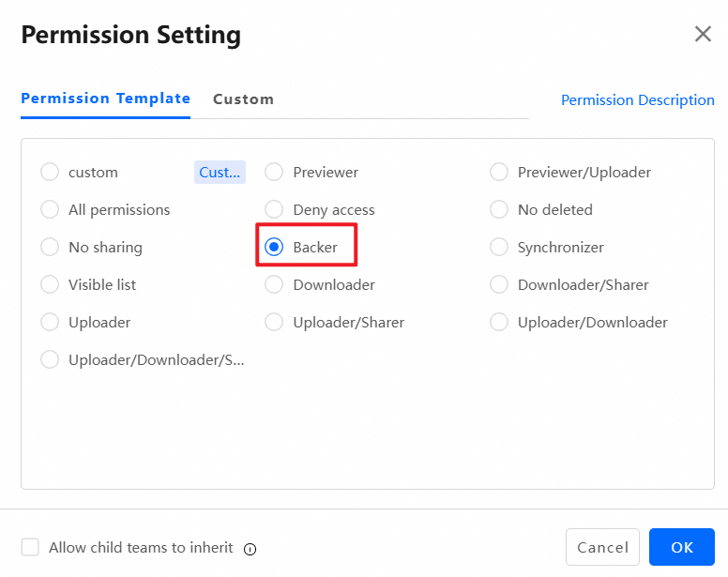
Task: Select the custom radio option
Action: (50, 172)
